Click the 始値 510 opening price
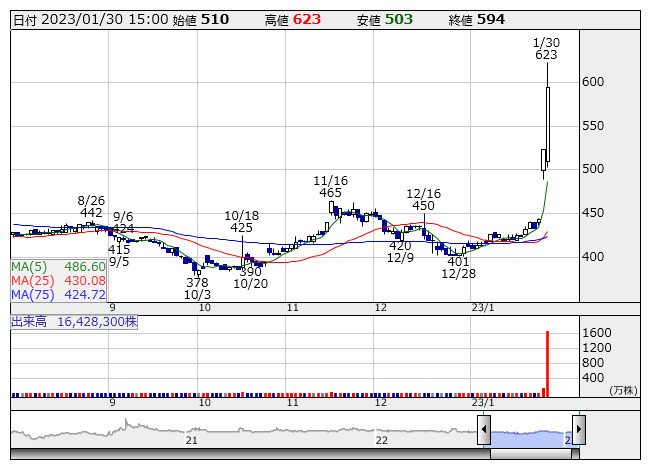 tap(201, 20)
